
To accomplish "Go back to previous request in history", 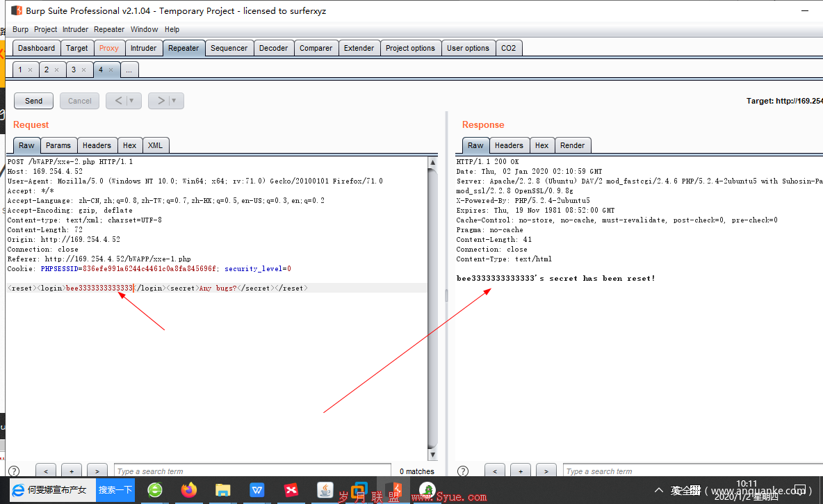I will coord(119,101).
